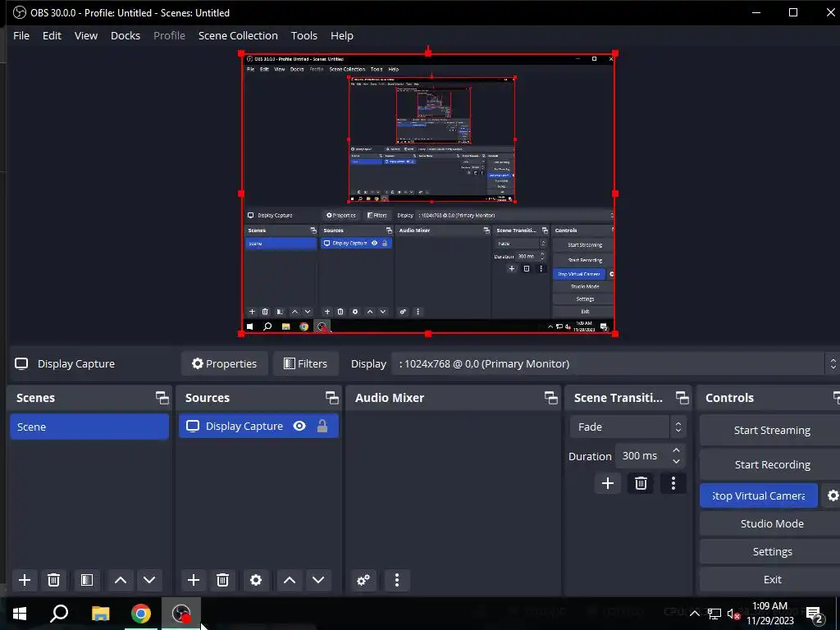
Task: Move scene down arrow in Scenes dock
Action: coord(149,580)
